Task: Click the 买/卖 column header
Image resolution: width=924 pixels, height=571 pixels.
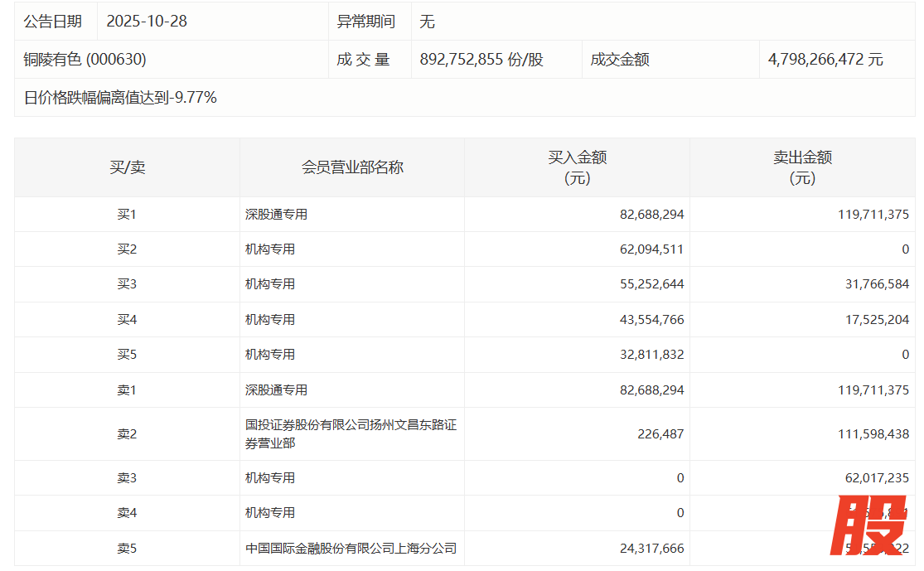Action: (x=127, y=167)
